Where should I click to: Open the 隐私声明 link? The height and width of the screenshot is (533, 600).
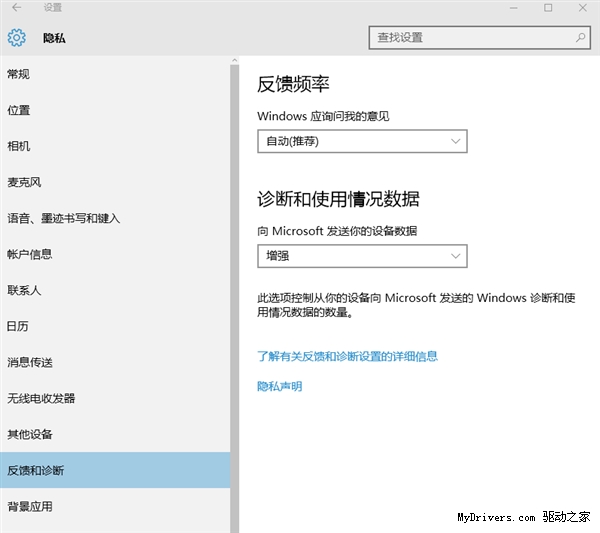click(x=280, y=386)
